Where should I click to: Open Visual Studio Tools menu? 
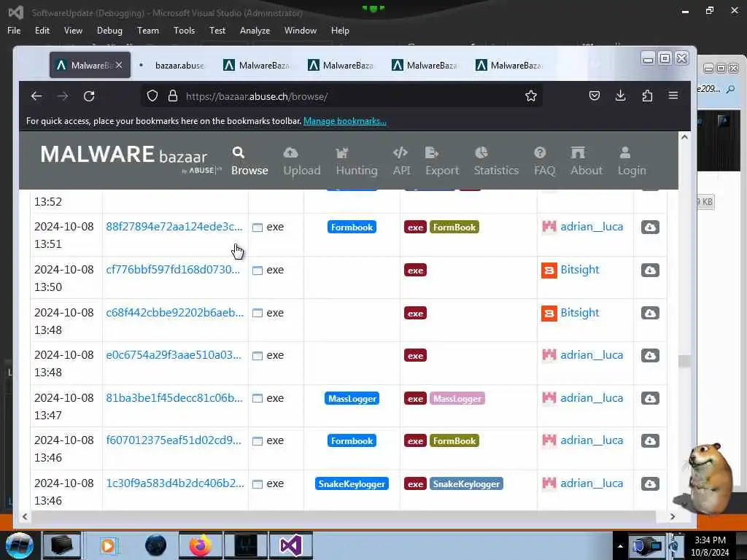(184, 31)
